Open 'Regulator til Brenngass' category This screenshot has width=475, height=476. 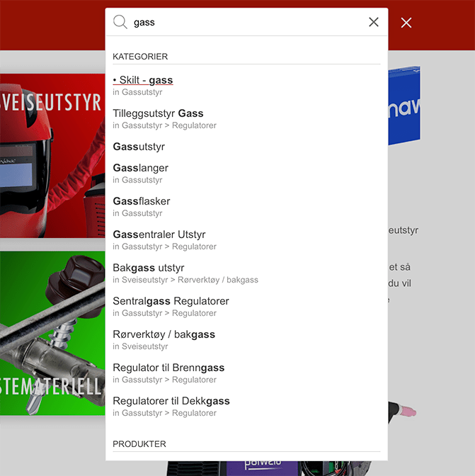pos(168,368)
